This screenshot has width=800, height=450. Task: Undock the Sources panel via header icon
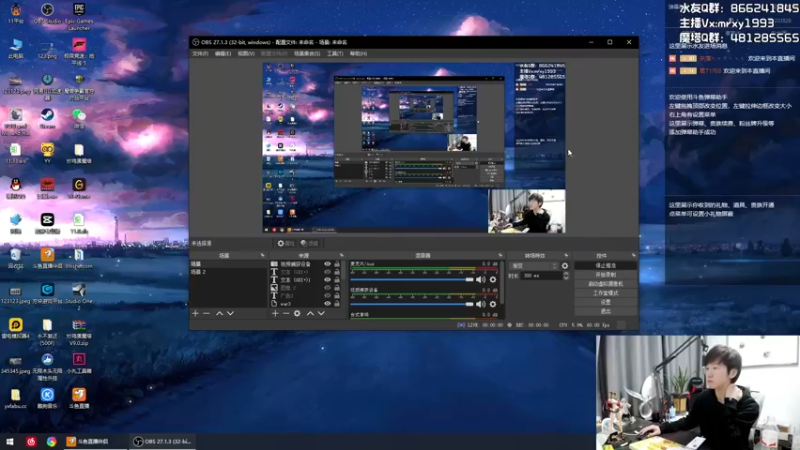point(342,255)
